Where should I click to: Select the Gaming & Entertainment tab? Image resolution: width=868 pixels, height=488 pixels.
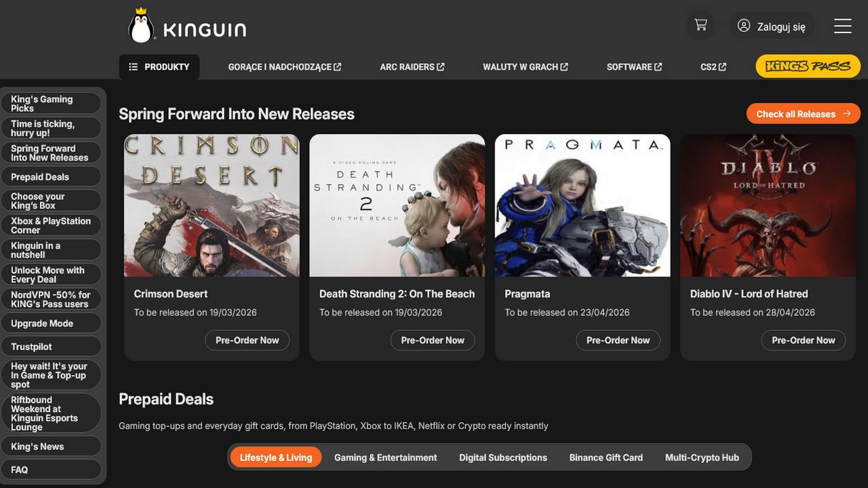(385, 457)
